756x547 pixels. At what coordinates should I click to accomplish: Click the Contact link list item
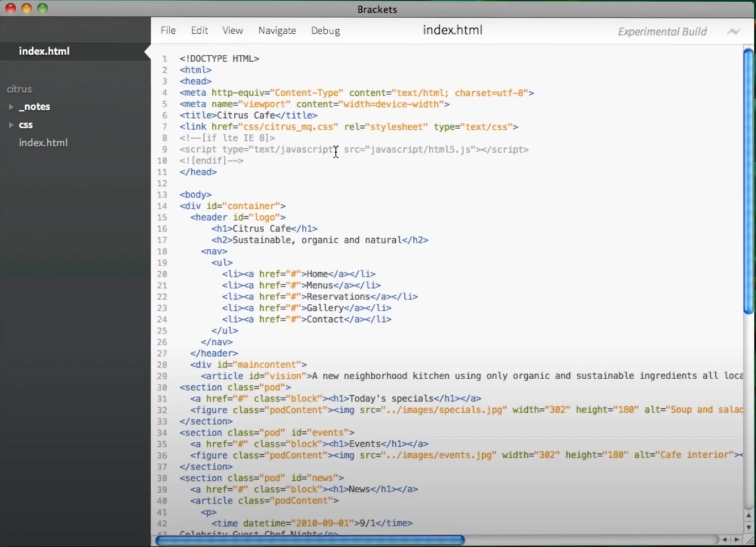(307, 320)
